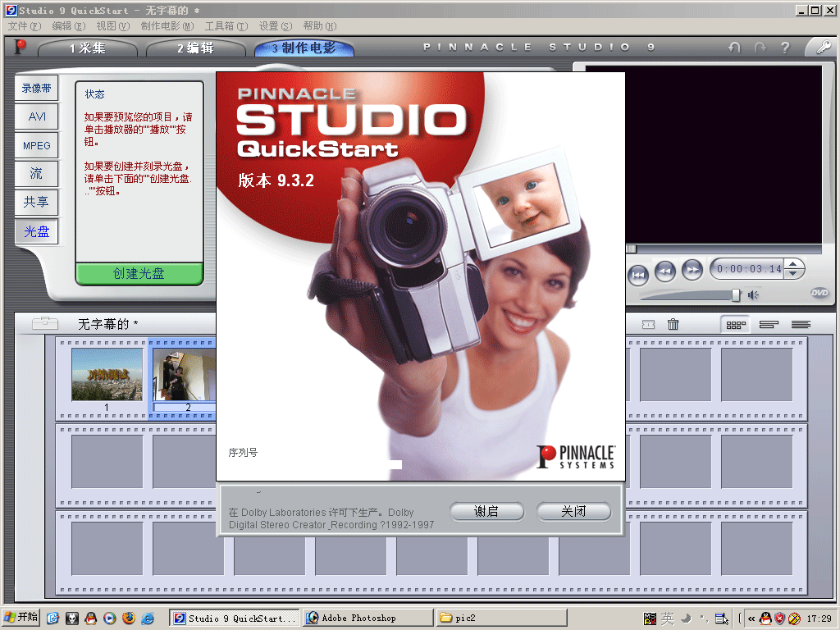Choose 光盘 (disc) output option

tap(36, 231)
